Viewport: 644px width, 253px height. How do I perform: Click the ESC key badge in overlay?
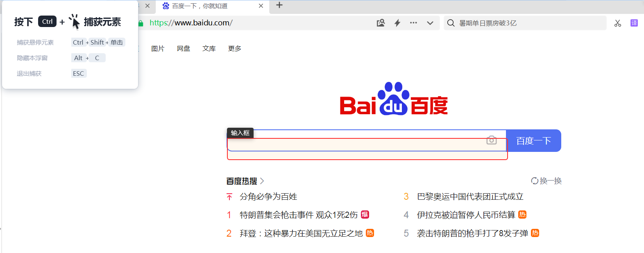[x=79, y=73]
